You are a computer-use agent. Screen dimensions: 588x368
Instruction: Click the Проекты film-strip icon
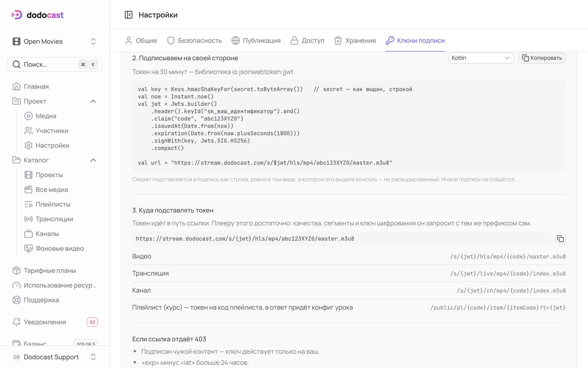pyautogui.click(x=28, y=175)
